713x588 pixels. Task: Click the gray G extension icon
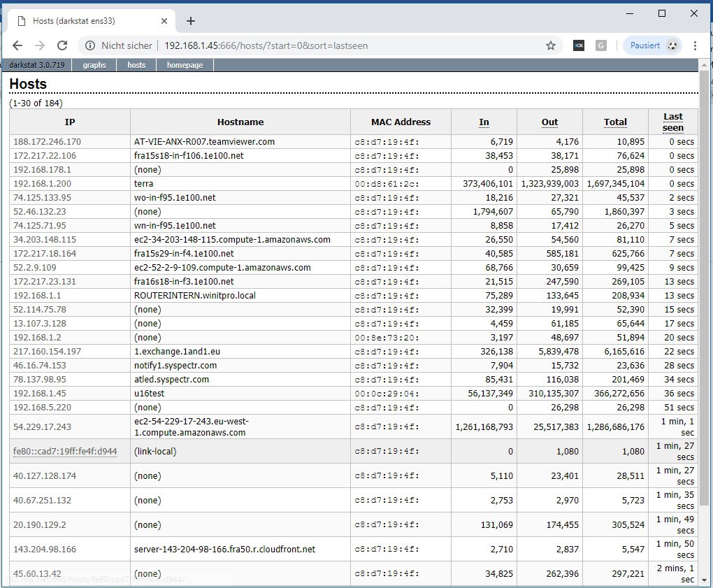600,45
